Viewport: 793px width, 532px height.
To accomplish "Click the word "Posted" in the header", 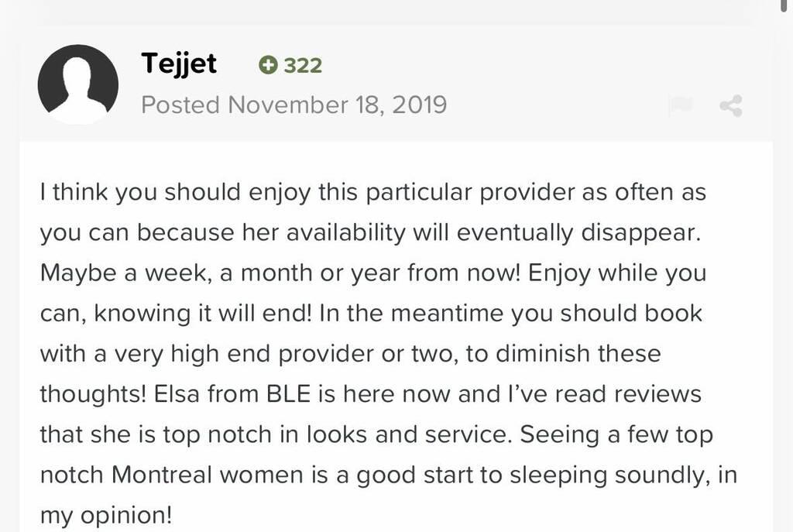I will pos(180,105).
